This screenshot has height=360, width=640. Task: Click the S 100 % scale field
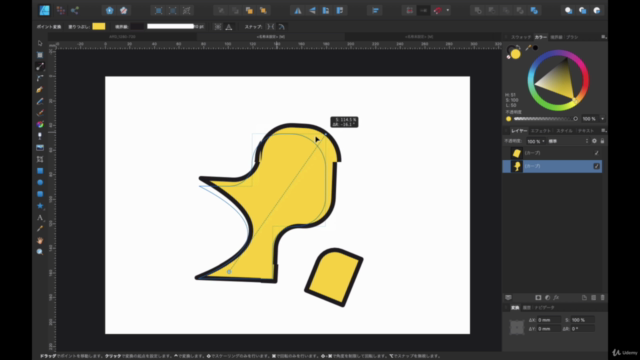(x=582, y=320)
